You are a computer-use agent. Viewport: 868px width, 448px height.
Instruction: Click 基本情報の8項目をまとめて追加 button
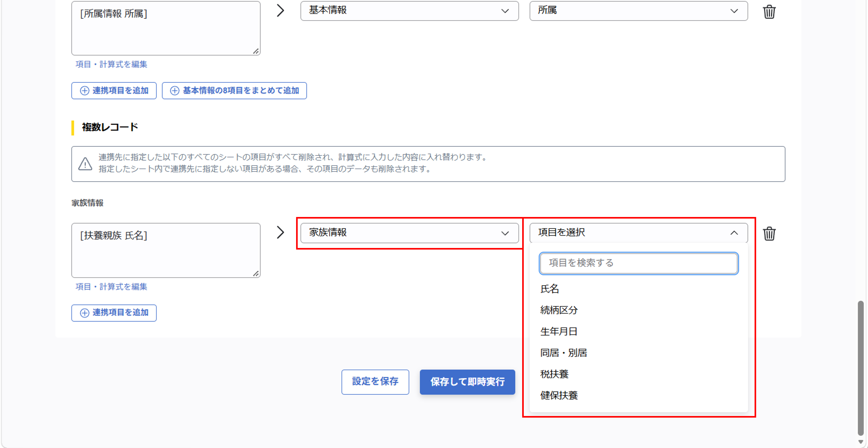tap(234, 90)
